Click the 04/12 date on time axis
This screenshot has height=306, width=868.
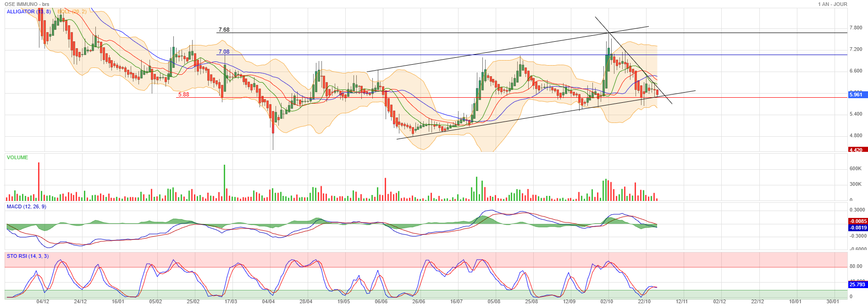[43, 301]
